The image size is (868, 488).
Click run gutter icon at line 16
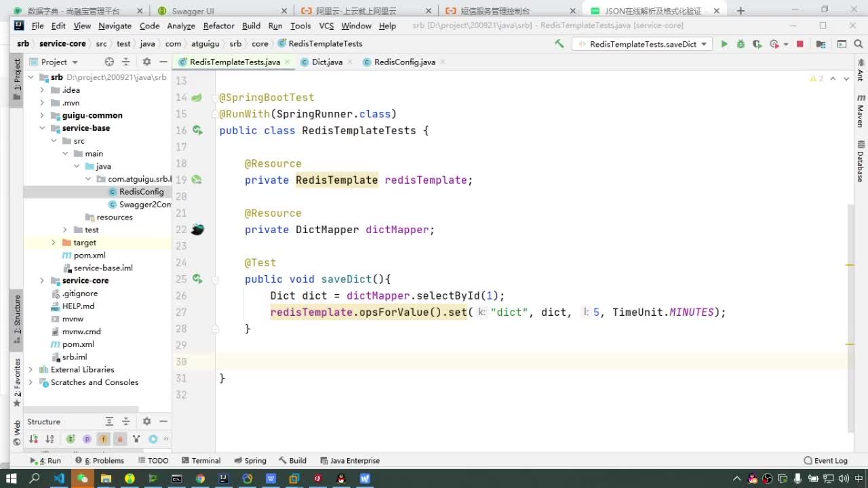click(197, 130)
